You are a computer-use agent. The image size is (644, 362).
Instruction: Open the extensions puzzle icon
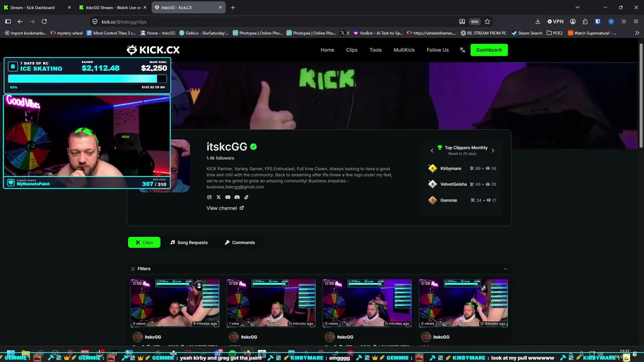click(585, 22)
